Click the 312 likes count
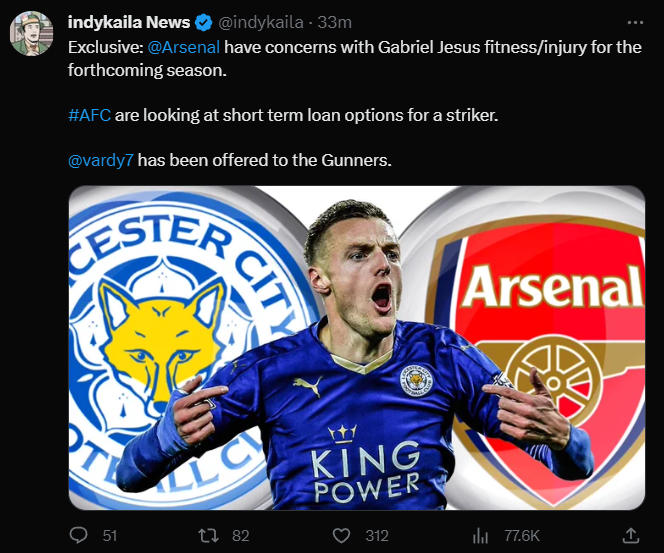Image resolution: width=664 pixels, height=553 pixels. point(376,535)
